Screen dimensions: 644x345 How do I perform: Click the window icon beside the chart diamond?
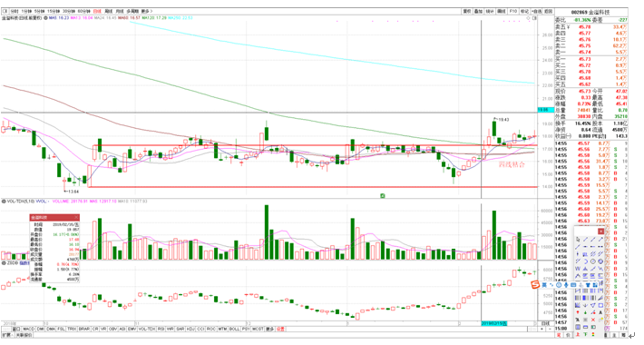click(534, 18)
